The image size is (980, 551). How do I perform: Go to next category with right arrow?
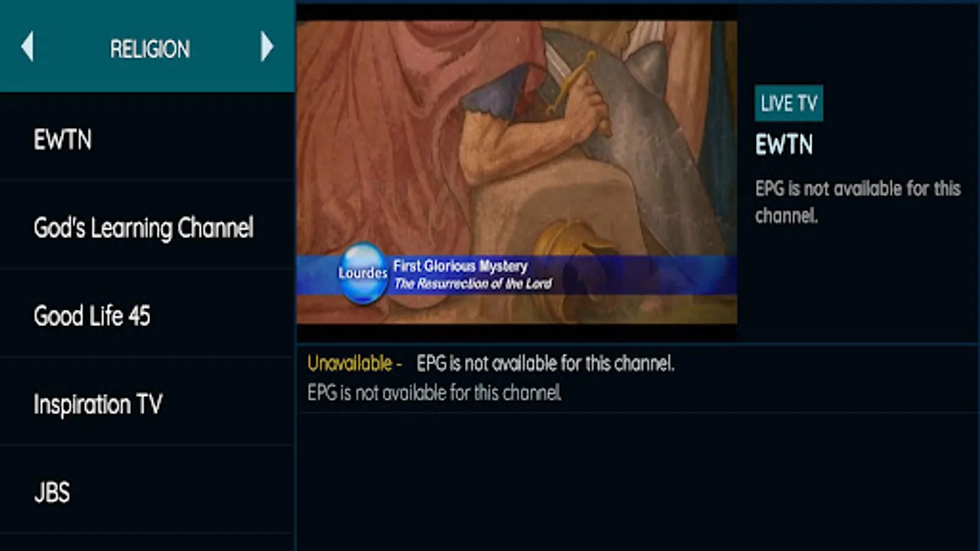[266, 47]
